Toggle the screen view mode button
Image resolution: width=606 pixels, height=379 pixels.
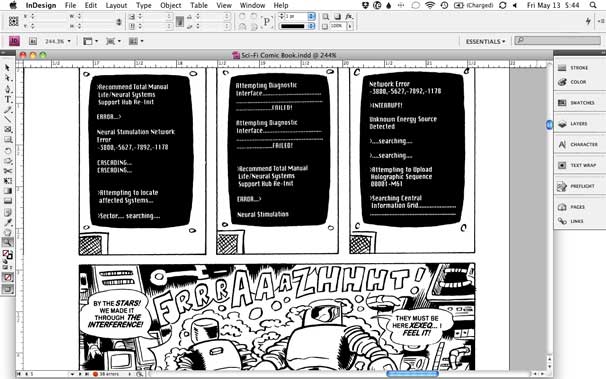coord(8,289)
